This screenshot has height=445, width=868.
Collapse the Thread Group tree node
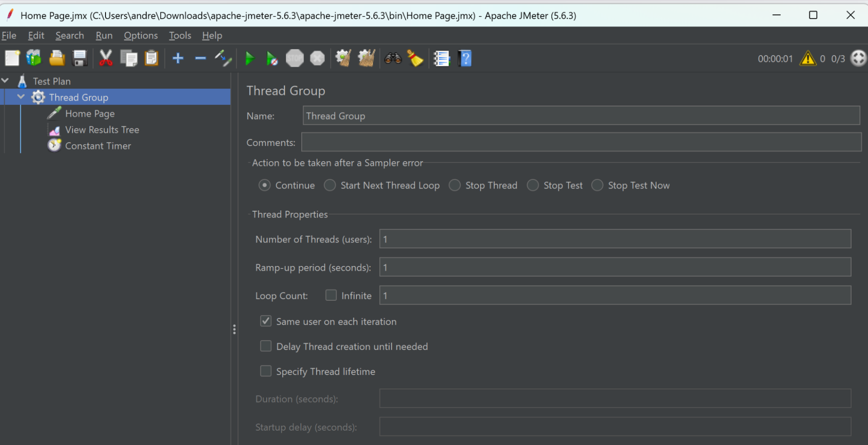21,96
